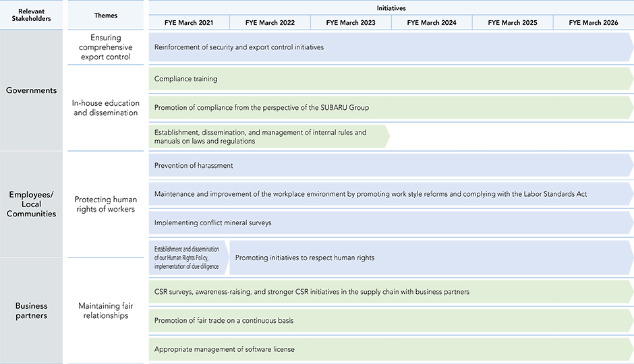634x364 pixels.
Task: Select the FYE March 2025 column header
Action: pyautogui.click(x=513, y=23)
